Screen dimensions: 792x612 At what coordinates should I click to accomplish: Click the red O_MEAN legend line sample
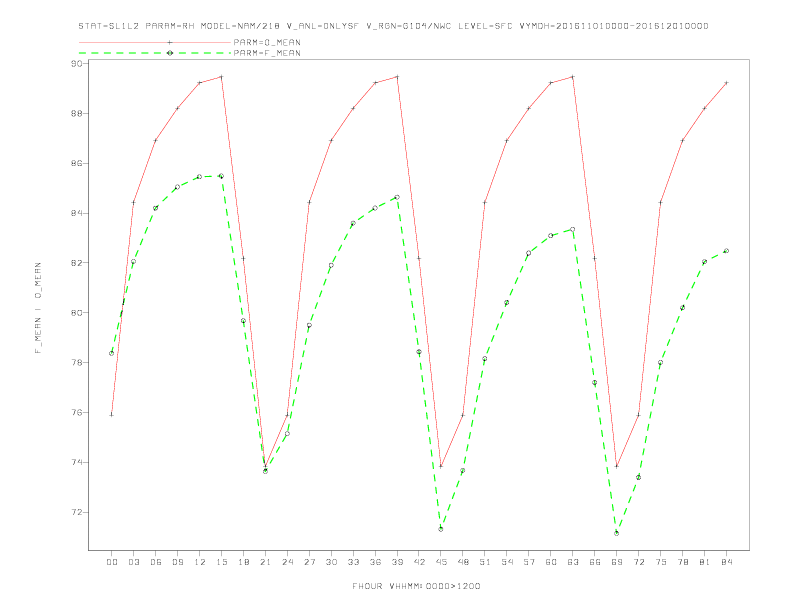pyautogui.click(x=155, y=42)
